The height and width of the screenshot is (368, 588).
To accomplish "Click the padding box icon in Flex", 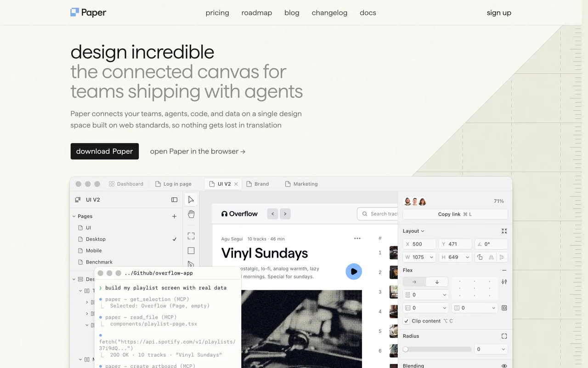I will (504, 308).
